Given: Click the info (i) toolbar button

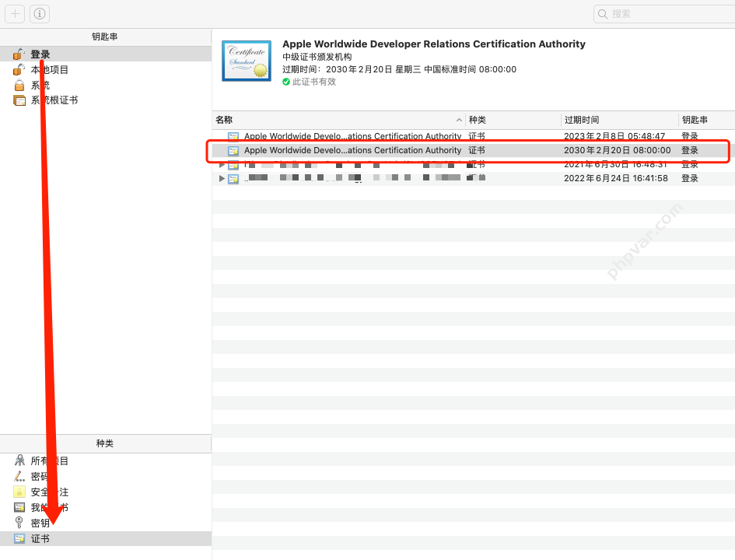Looking at the screenshot, I should [x=40, y=14].
